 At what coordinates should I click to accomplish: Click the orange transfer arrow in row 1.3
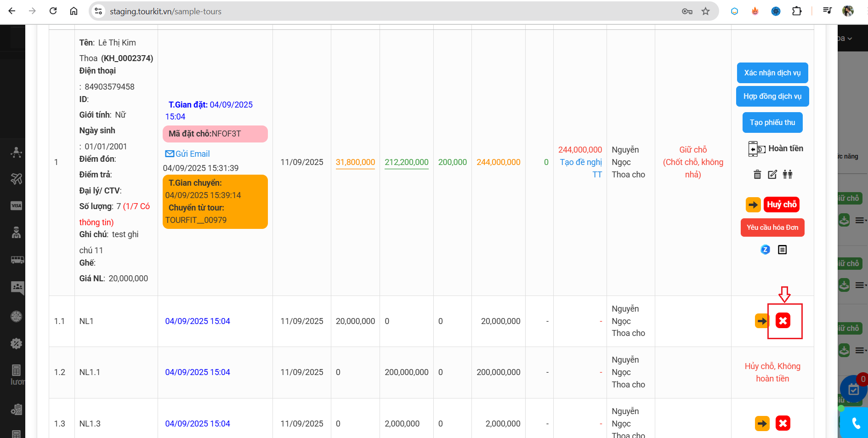tap(762, 423)
